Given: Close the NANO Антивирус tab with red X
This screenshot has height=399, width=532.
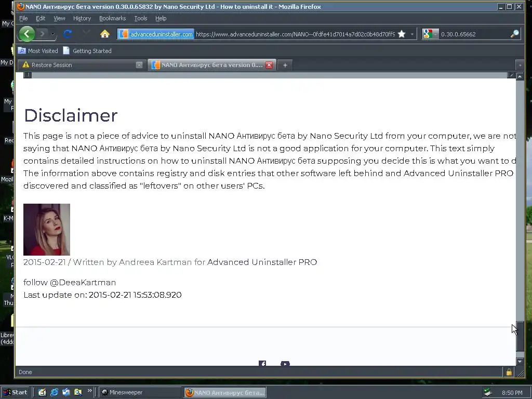Looking at the screenshot, I should 269,65.
